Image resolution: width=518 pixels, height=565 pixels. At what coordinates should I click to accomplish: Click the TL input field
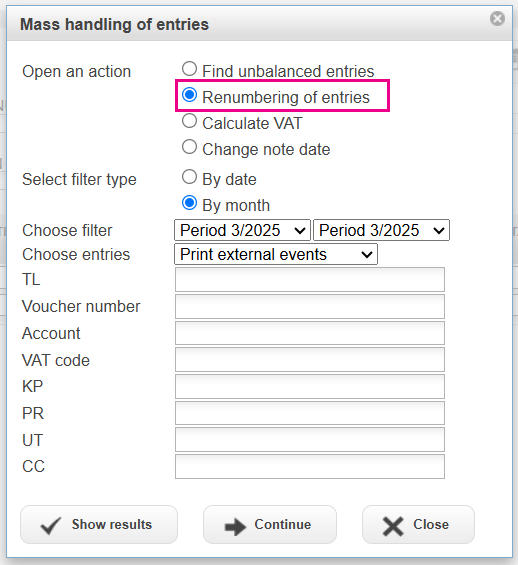tap(310, 279)
